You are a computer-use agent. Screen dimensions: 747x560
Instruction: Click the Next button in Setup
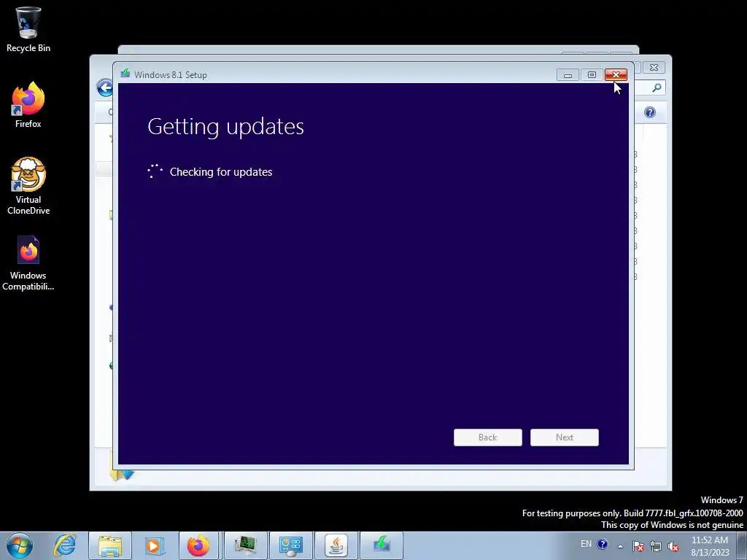tap(565, 437)
